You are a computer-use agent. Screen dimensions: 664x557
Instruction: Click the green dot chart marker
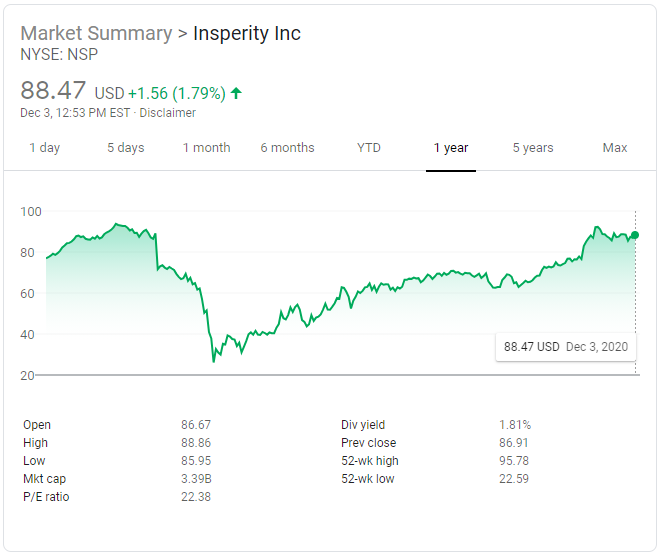pyautogui.click(x=635, y=236)
